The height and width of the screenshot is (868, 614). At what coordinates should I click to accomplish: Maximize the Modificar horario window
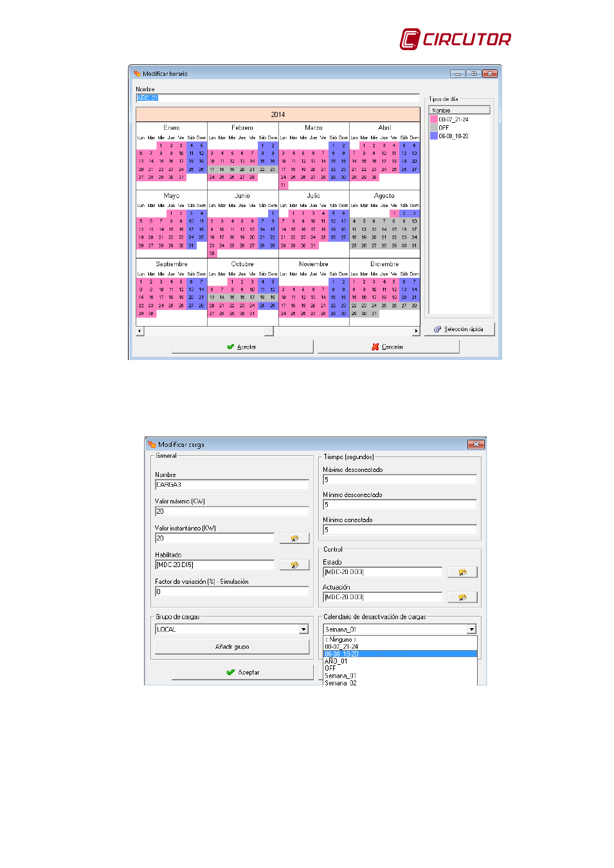point(474,73)
